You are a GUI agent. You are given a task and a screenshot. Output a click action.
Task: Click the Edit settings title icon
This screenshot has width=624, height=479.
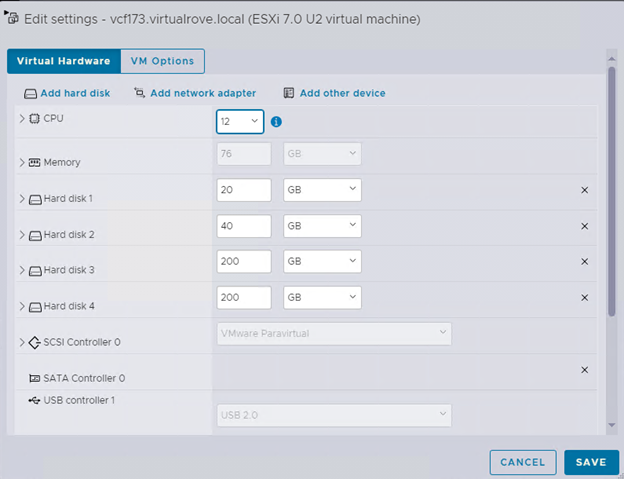pos(12,17)
